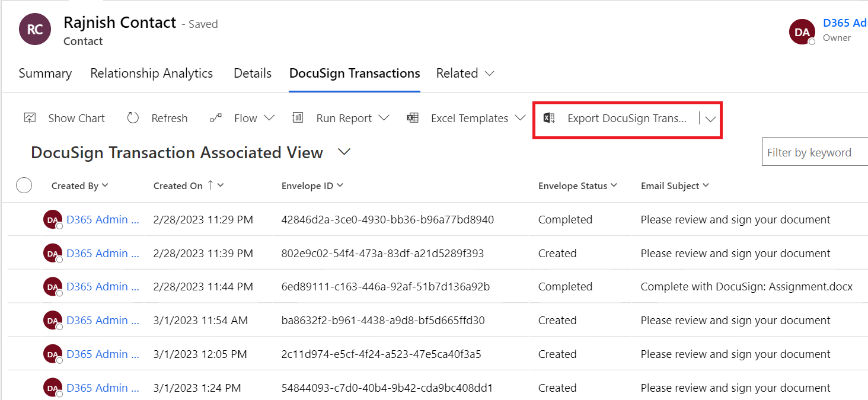Expand the Excel Templates dropdown chevron
Screen dimensions: 868x400
[520, 118]
